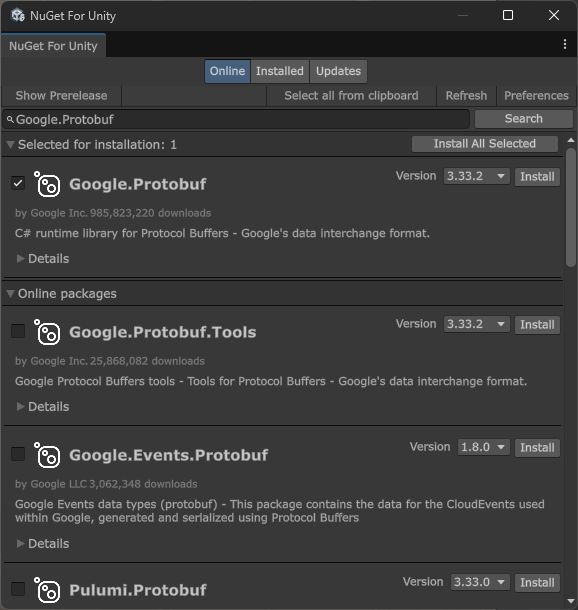This screenshot has width=578, height=610.
Task: Click the Search button
Action: tap(524, 119)
